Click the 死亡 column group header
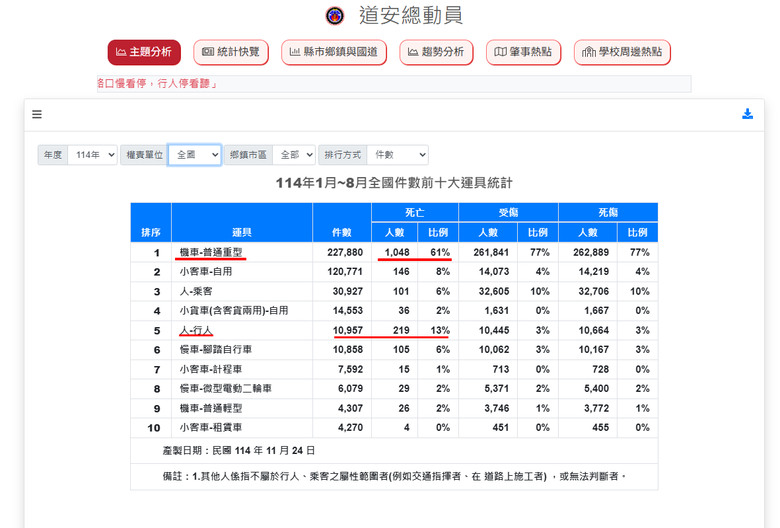 414,212
